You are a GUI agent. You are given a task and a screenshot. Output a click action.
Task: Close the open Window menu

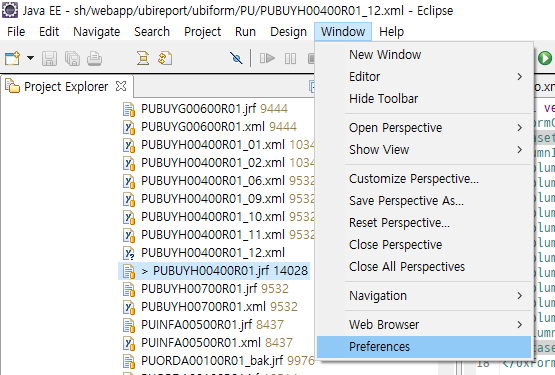pos(343,32)
